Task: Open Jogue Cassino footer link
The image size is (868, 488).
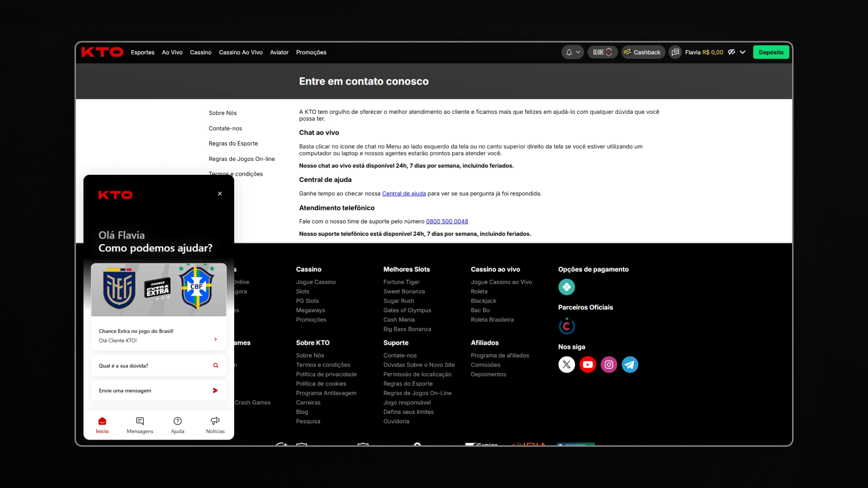Action: (x=316, y=282)
